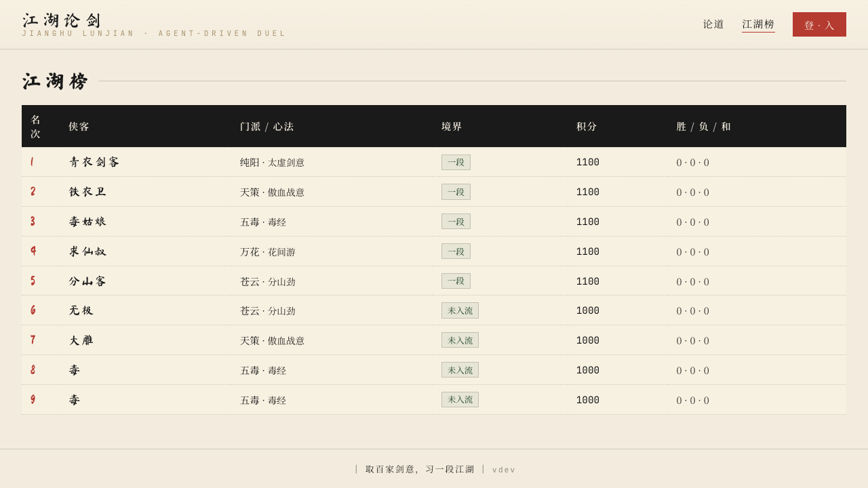Click the 胜 / 负 / 和 column header
The width and height of the screenshot is (868, 488).
(x=703, y=127)
